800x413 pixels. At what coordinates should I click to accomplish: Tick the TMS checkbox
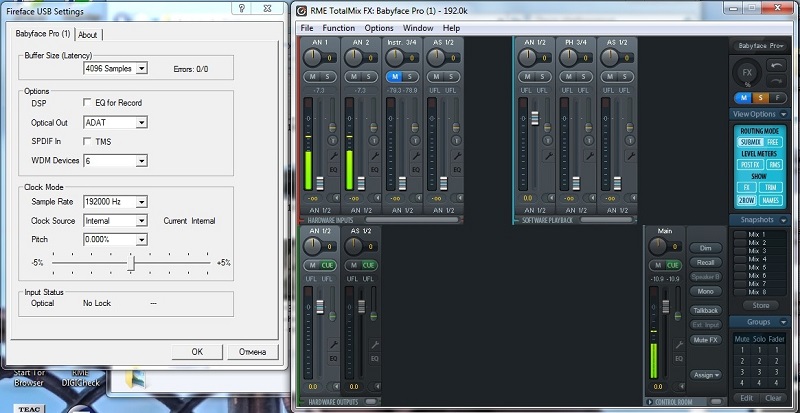pyautogui.click(x=87, y=141)
